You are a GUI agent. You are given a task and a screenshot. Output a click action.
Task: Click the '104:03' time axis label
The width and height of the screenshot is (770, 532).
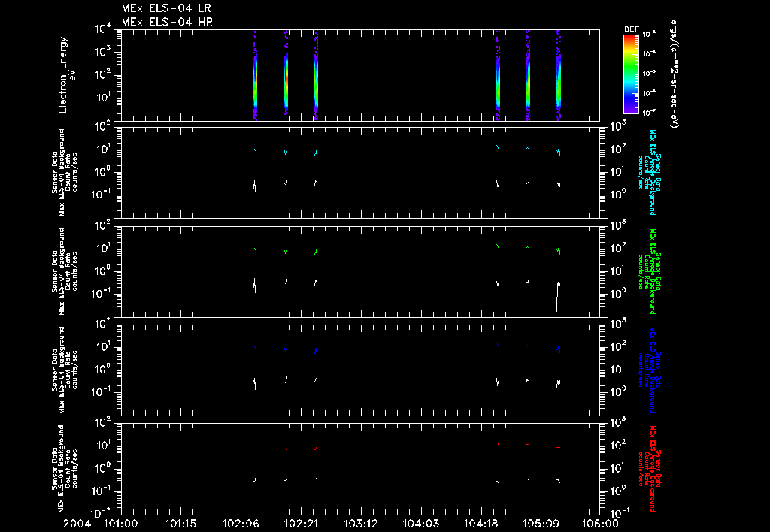[420, 524]
